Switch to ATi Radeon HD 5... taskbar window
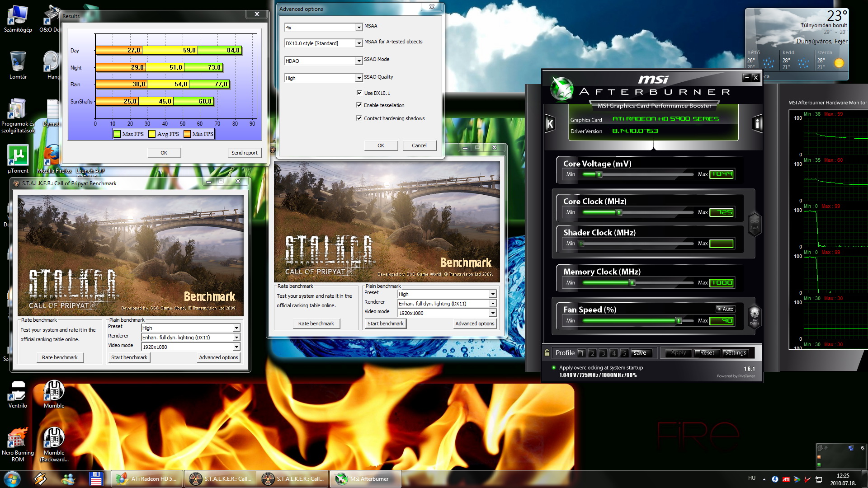Viewport: 868px width, 488px height. point(148,479)
